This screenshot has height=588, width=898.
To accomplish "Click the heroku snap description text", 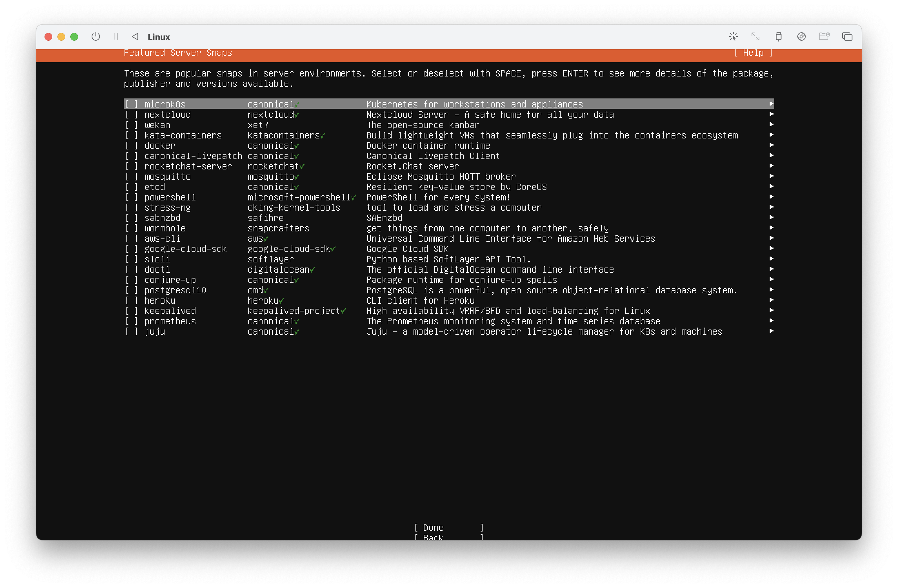I will click(x=420, y=300).
